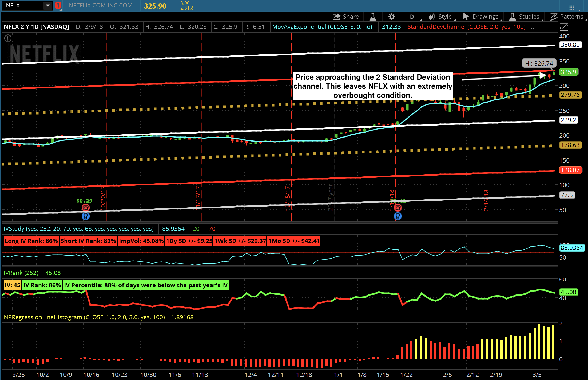588x380 pixels.
Task: Click the 1Wk SD +/- $20.37 label
Action: 240,241
